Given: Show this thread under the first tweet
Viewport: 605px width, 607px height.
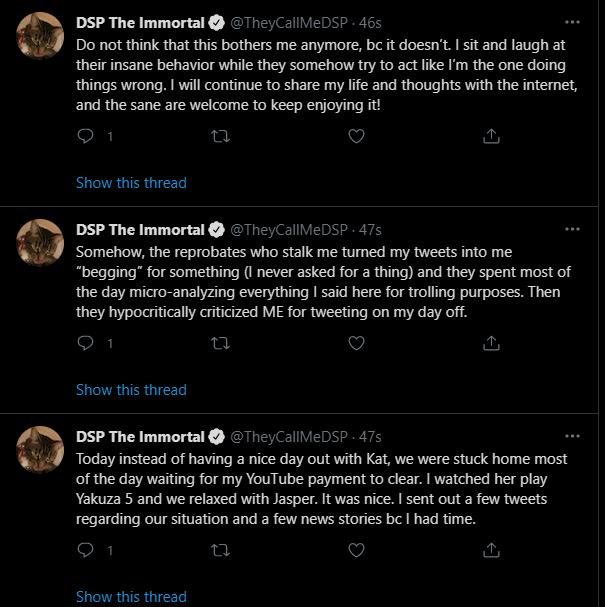Looking at the screenshot, I should 131,183.
